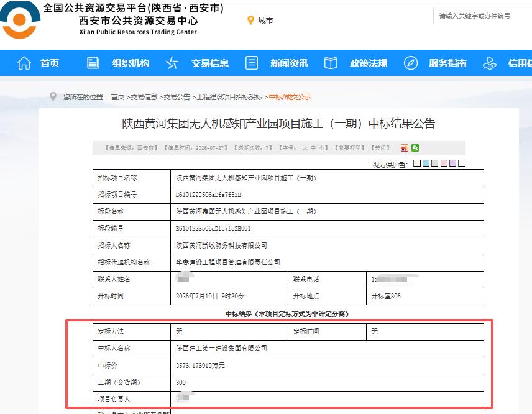Open the 服务指南 navigation menu item
Image resolution: width=532 pixels, height=414 pixels.
(x=447, y=63)
